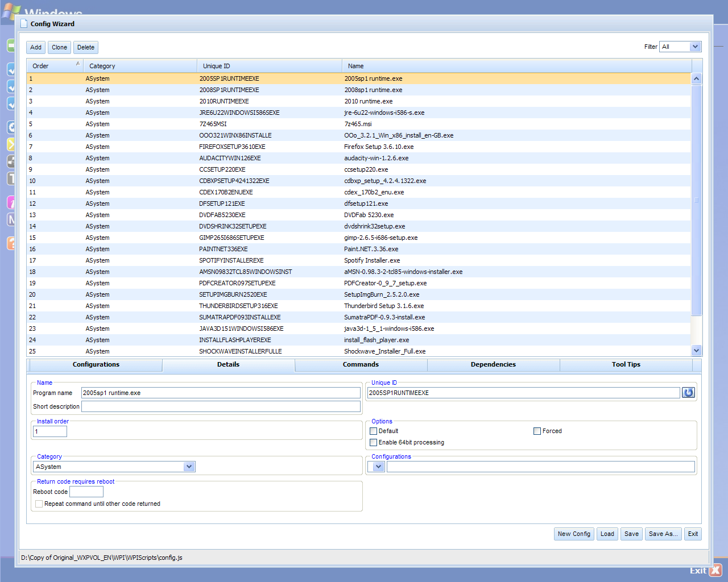
Task: Click the list's scroll up arrow
Action: coord(697,78)
